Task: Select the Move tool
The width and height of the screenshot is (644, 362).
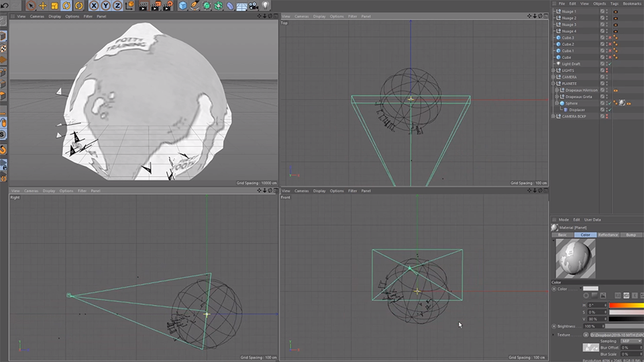Action: pos(43,5)
